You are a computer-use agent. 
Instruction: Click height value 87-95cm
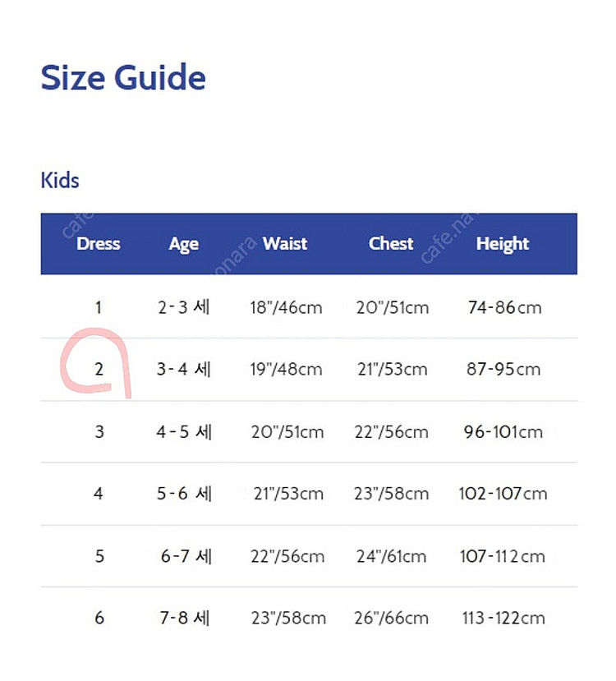(503, 369)
